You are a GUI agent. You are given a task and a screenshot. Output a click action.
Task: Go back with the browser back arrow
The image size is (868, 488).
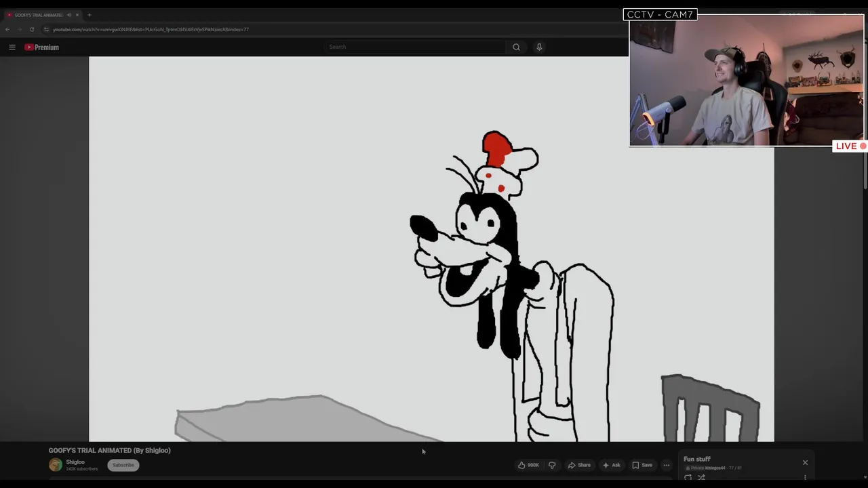pyautogui.click(x=7, y=29)
